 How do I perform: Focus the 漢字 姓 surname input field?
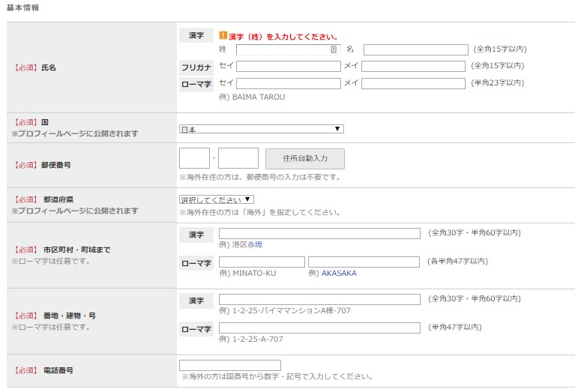point(282,49)
